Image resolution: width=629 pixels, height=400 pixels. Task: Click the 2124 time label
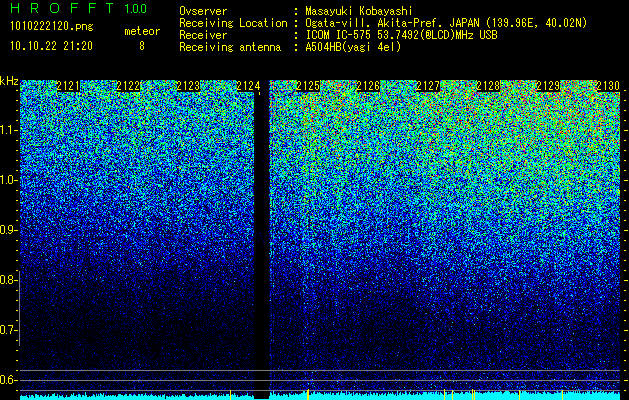pyautogui.click(x=248, y=86)
